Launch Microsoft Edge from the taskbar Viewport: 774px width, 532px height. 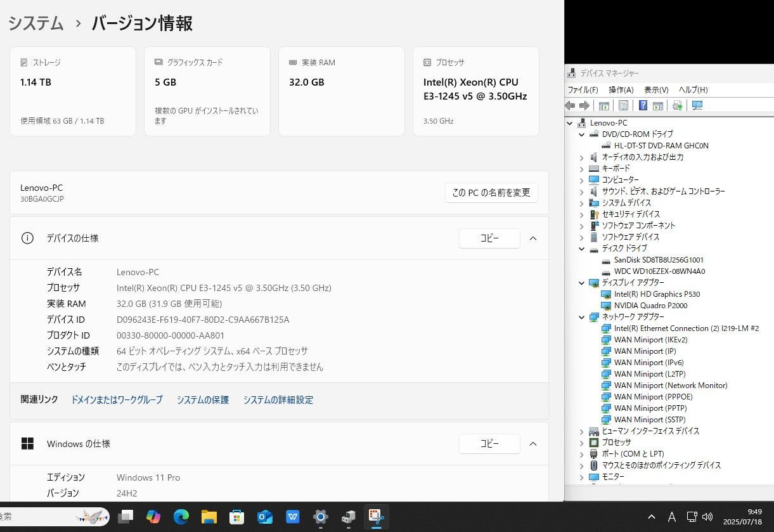(181, 517)
